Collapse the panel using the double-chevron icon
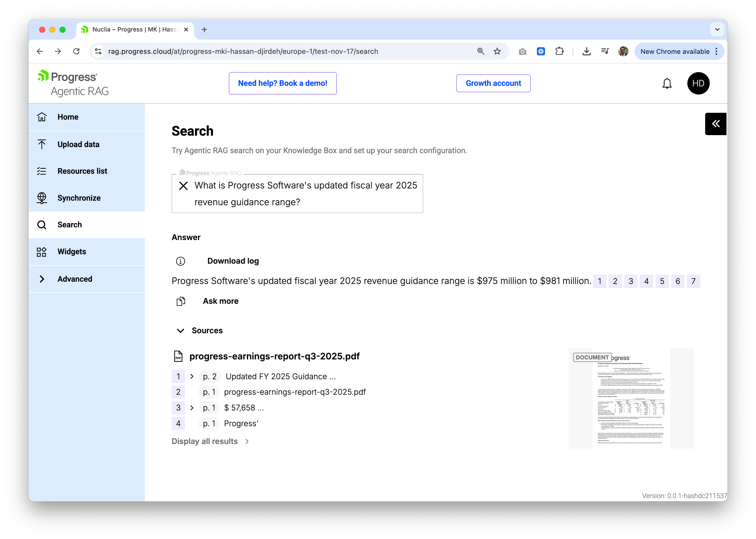The width and height of the screenshot is (756, 539). [716, 124]
